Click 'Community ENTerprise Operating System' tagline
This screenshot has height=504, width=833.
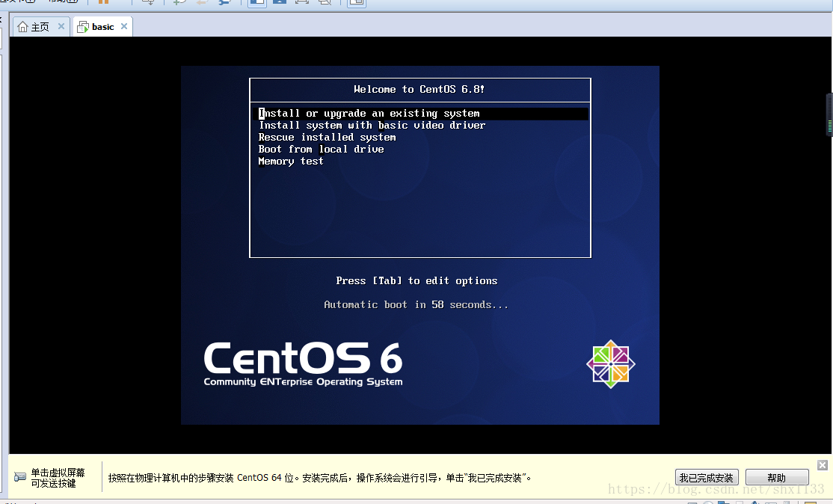[303, 382]
